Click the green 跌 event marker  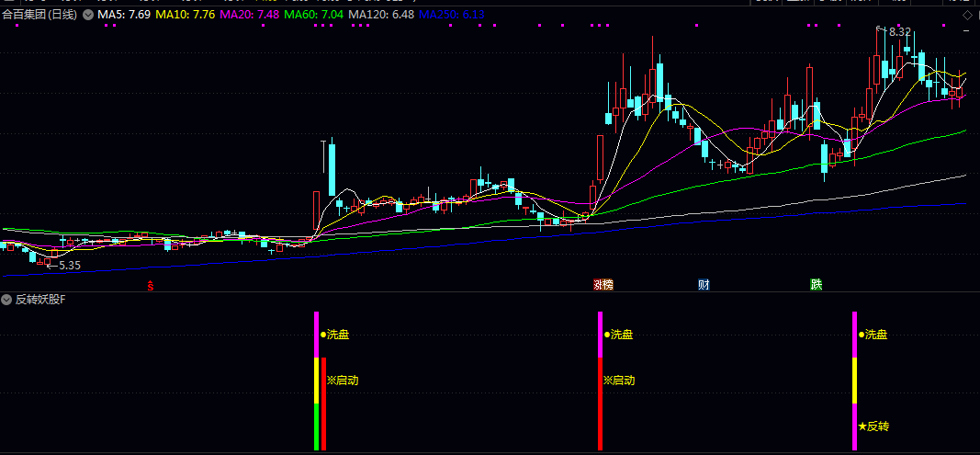click(x=816, y=285)
